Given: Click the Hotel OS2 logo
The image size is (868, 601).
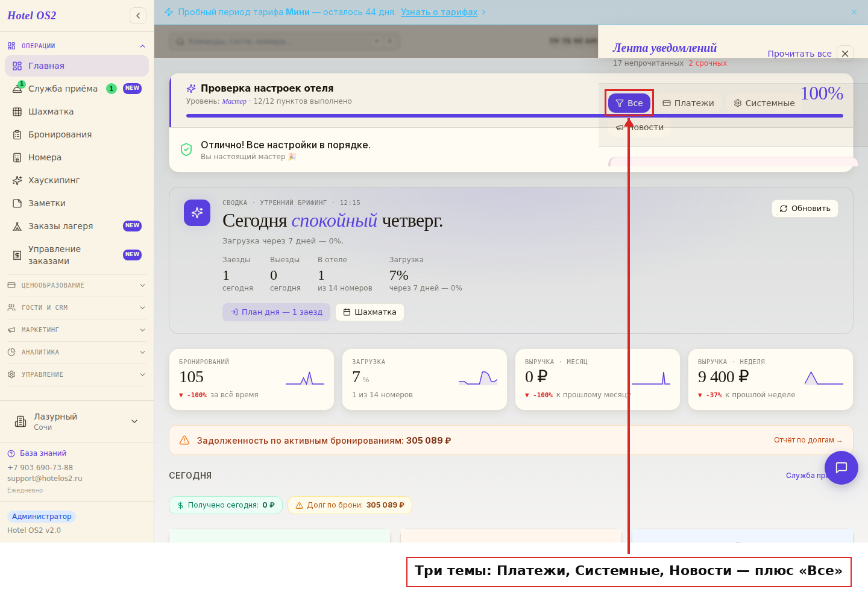Looking at the screenshot, I should [x=31, y=16].
